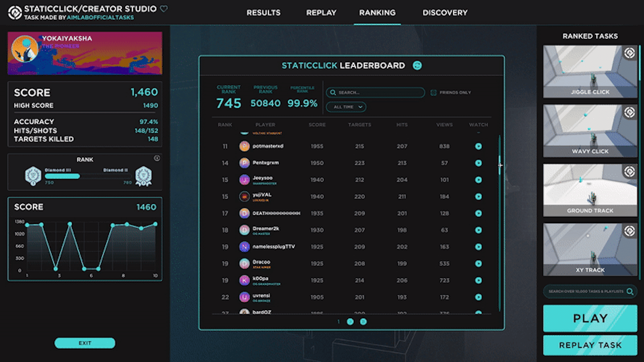Image resolution: width=644 pixels, height=362 pixels.
Task: Click the leaderboard player search field
Action: click(x=375, y=93)
